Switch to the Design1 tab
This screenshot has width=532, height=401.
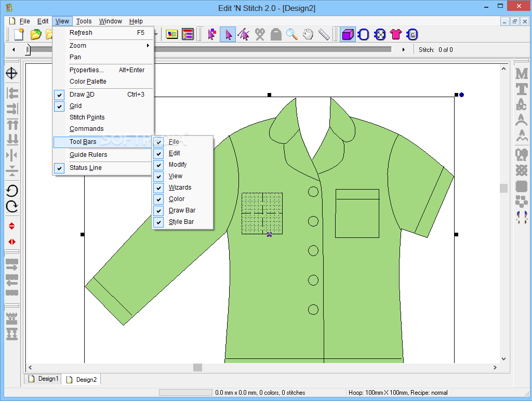point(43,379)
